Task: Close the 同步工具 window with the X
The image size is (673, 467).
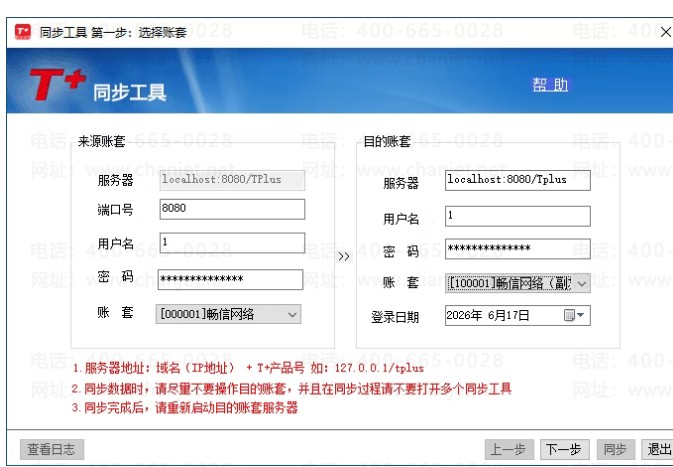Action: pyautogui.click(x=666, y=32)
